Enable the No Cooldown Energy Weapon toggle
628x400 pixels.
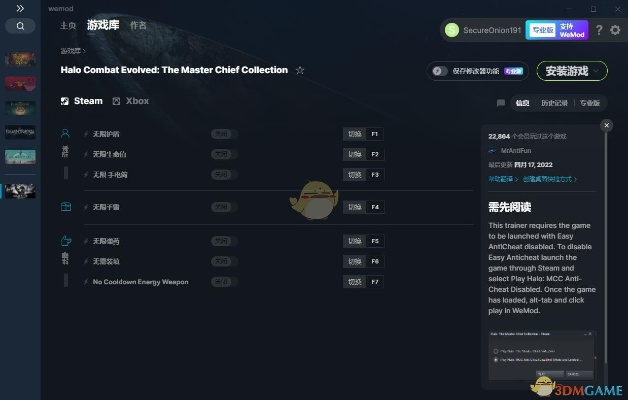pyautogui.click(x=223, y=282)
